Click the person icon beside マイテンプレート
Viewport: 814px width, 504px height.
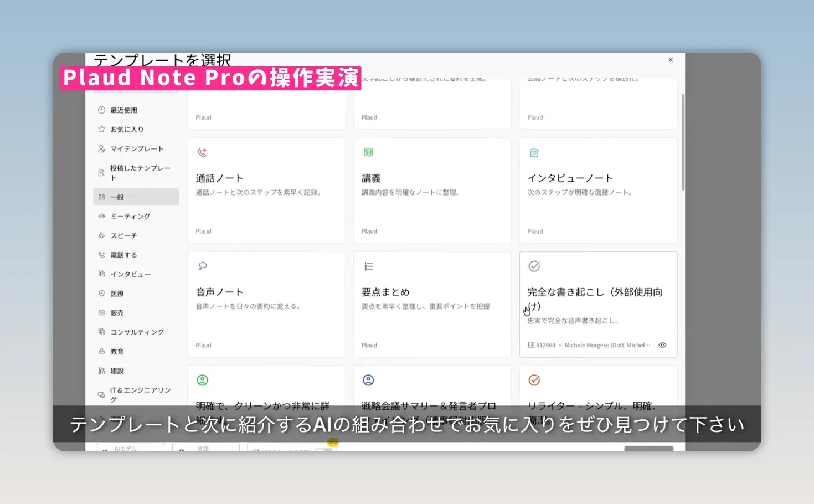coord(101,148)
